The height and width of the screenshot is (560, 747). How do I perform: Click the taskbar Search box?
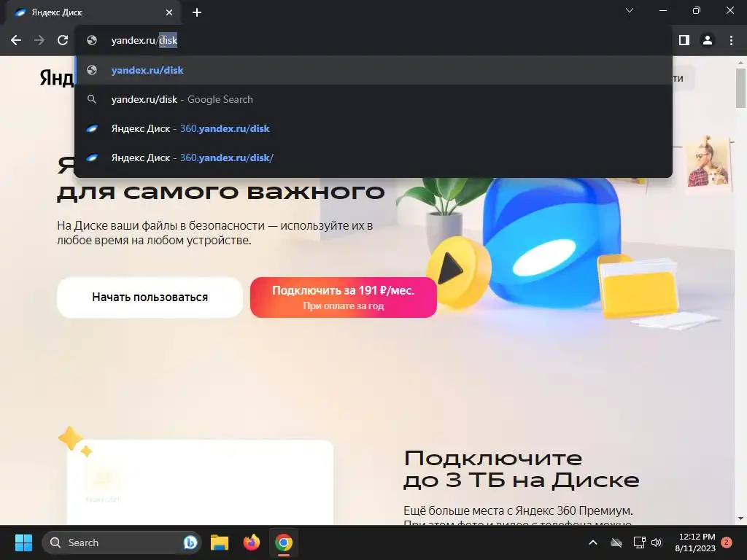tap(122, 542)
